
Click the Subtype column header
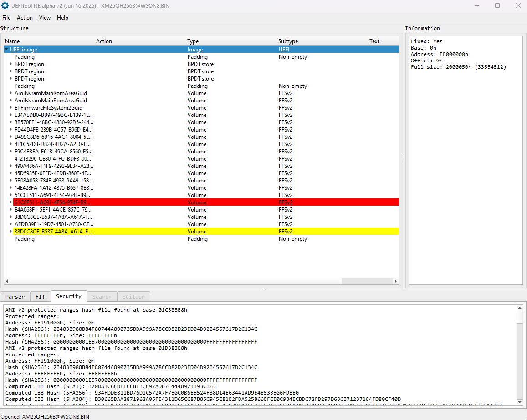click(x=322, y=41)
